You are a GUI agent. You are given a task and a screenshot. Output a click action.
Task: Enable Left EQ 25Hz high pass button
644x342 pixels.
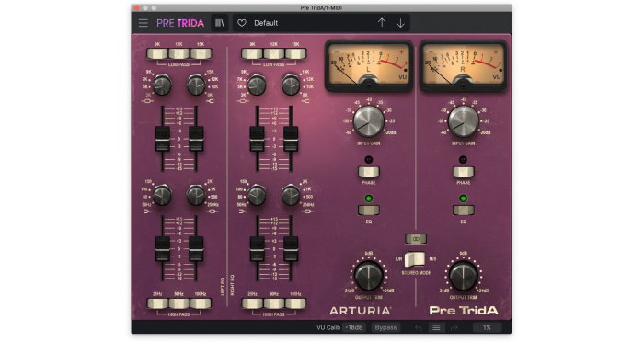[x=157, y=303]
